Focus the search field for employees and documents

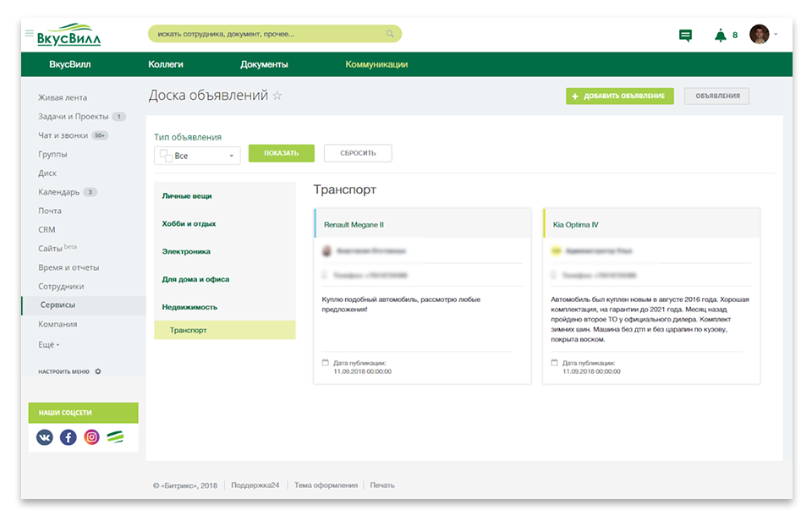point(274,34)
